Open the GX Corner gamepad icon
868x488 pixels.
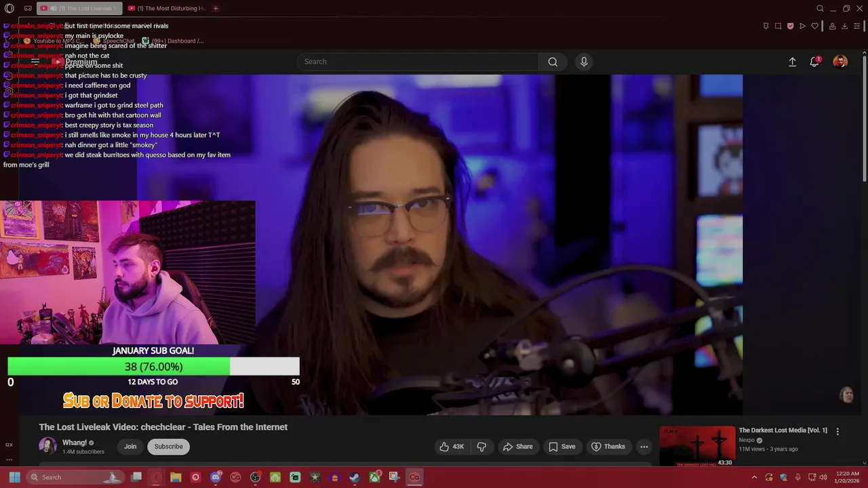pos(28,8)
